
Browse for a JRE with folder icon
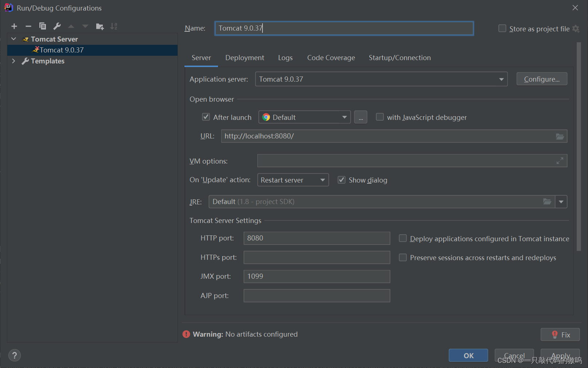pyautogui.click(x=547, y=201)
